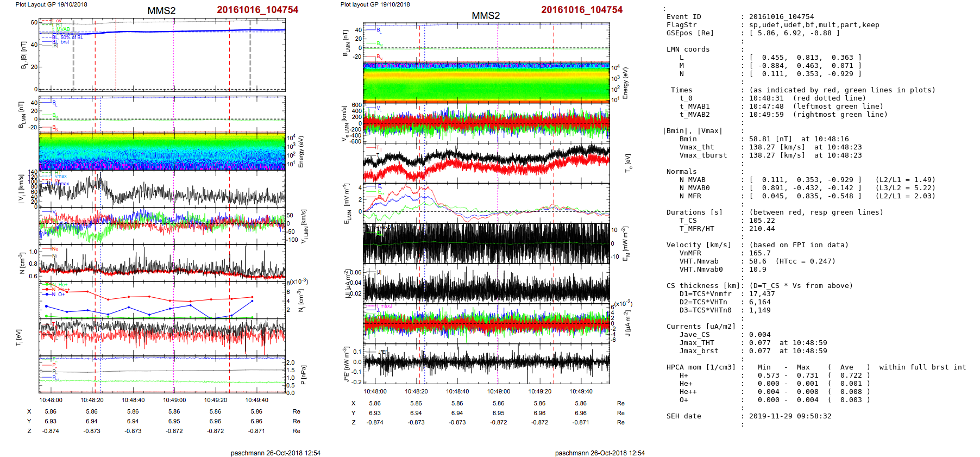Click the Plot Layout GP header at top left

[x=51, y=4]
